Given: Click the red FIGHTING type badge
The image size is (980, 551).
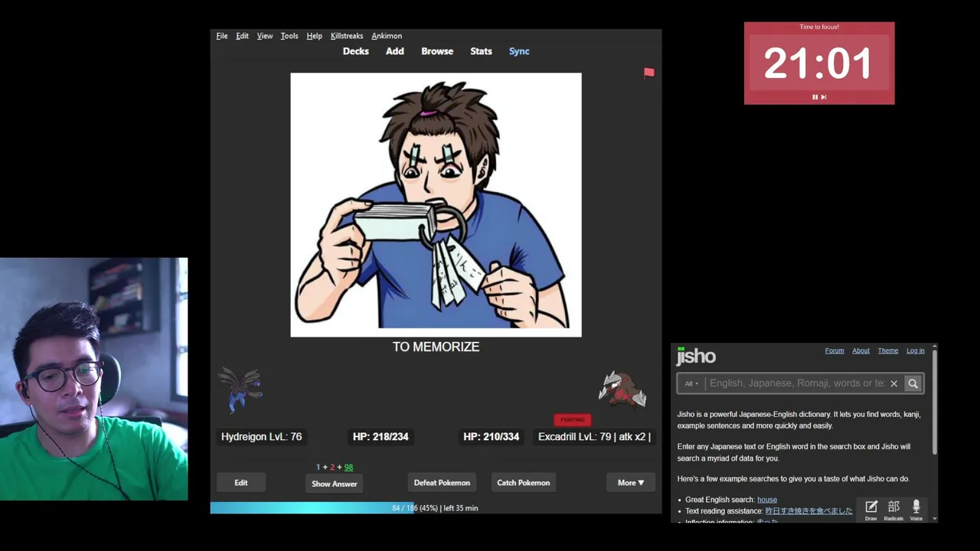Looking at the screenshot, I should 572,419.
